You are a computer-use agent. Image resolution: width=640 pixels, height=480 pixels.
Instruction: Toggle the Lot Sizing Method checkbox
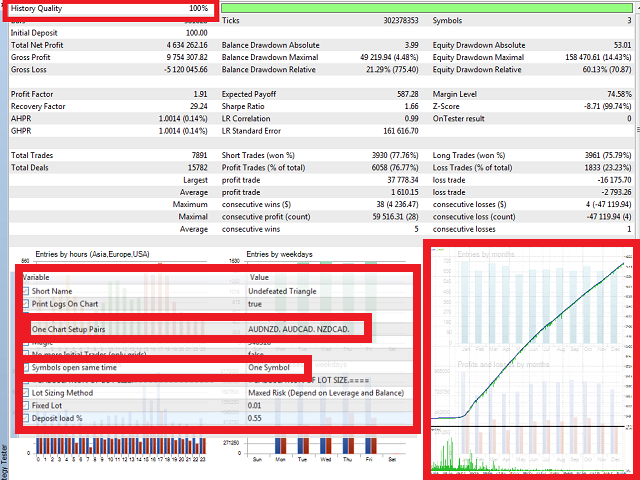click(25, 393)
